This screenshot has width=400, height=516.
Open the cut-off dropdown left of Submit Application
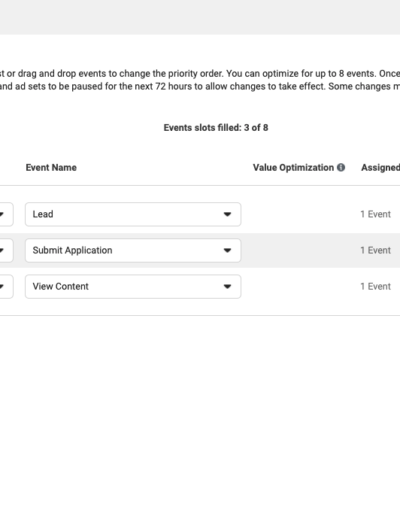click(x=6, y=250)
